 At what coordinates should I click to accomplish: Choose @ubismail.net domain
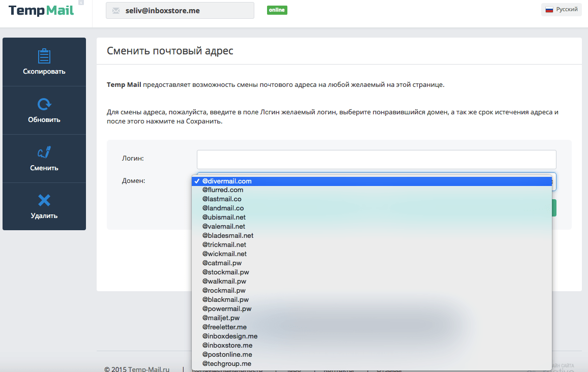click(x=372, y=218)
